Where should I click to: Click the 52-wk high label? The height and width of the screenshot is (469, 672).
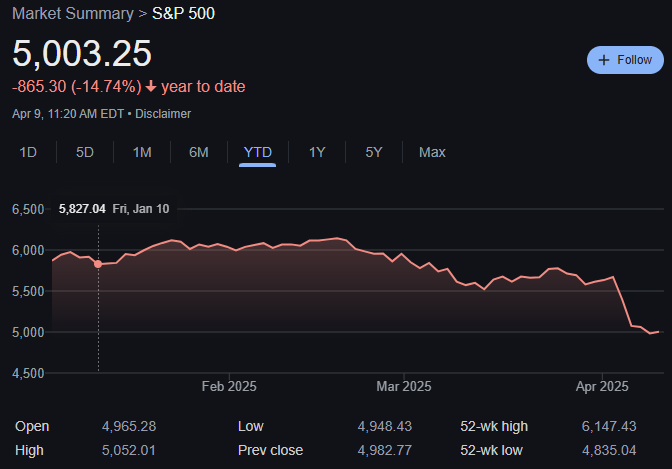pyautogui.click(x=494, y=427)
